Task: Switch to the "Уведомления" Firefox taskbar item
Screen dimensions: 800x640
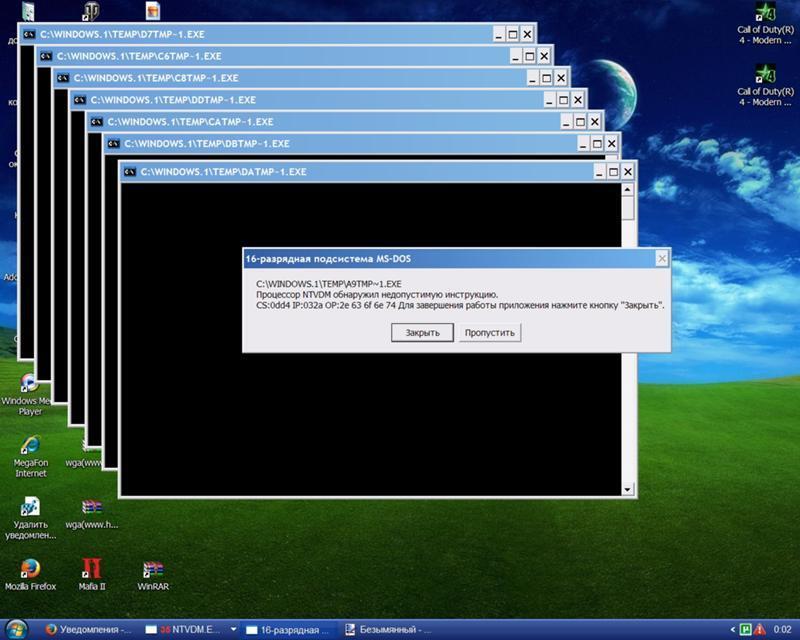Action: point(88,630)
